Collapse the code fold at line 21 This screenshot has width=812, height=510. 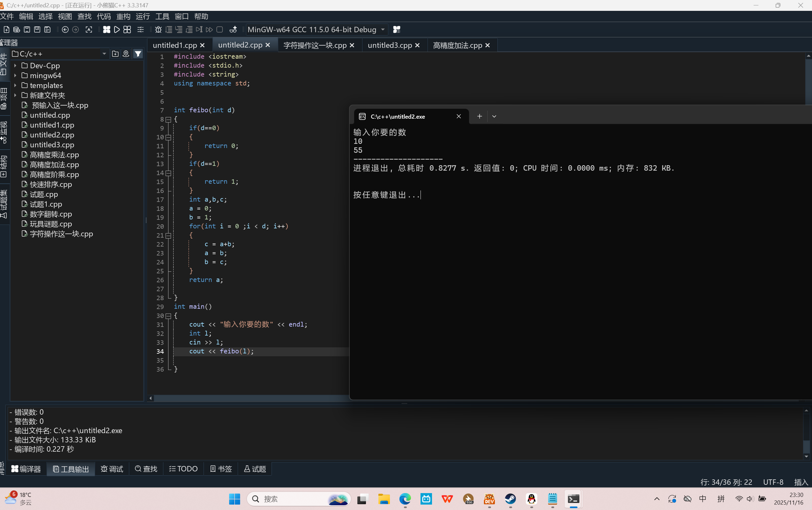pos(168,235)
